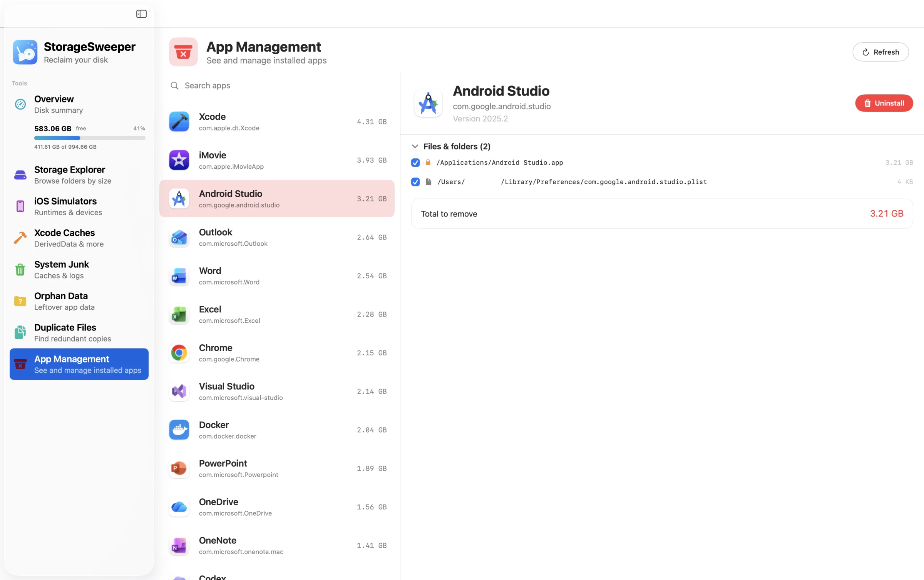Image resolution: width=924 pixels, height=580 pixels.
Task: Open Storage Explorer in sidebar
Action: coord(79,175)
